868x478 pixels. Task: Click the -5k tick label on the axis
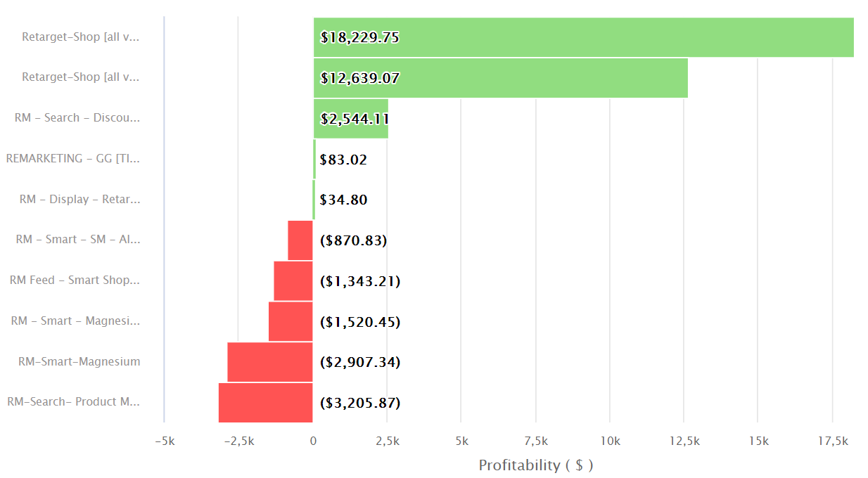point(164,441)
